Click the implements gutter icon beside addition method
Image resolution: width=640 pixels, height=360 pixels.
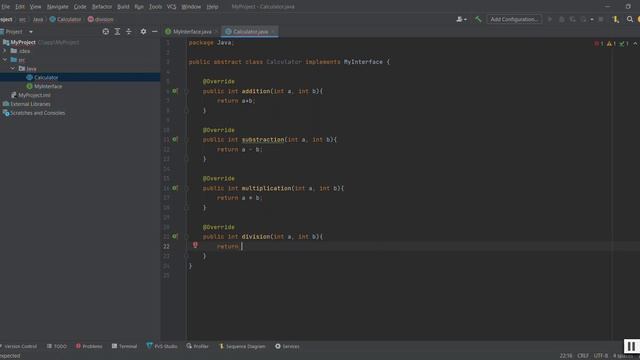175,91
